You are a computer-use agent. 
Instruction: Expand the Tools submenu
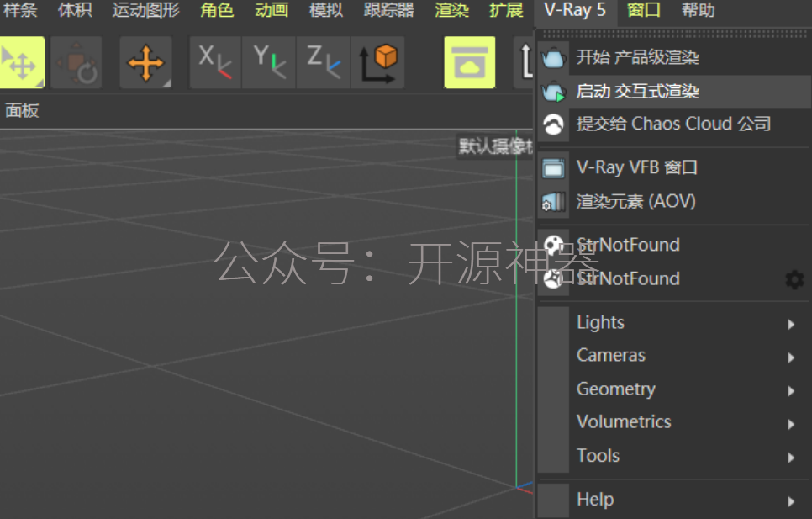(x=674, y=456)
